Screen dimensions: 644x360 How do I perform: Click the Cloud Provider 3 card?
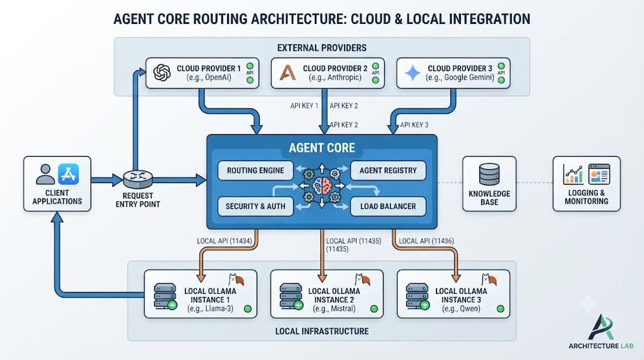(x=453, y=73)
